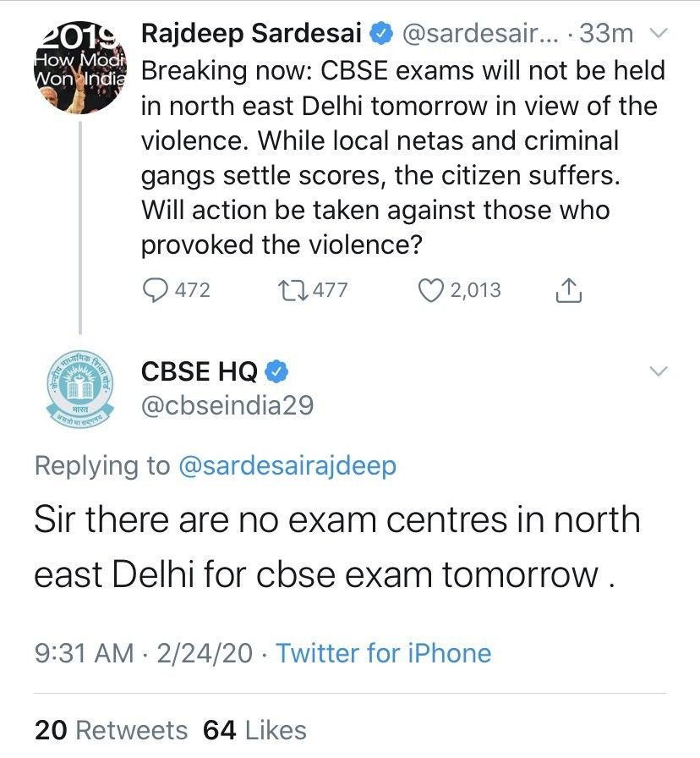Expand options chevron on CBSE HQ tweet
This screenshot has width=700, height=758.
(x=658, y=371)
